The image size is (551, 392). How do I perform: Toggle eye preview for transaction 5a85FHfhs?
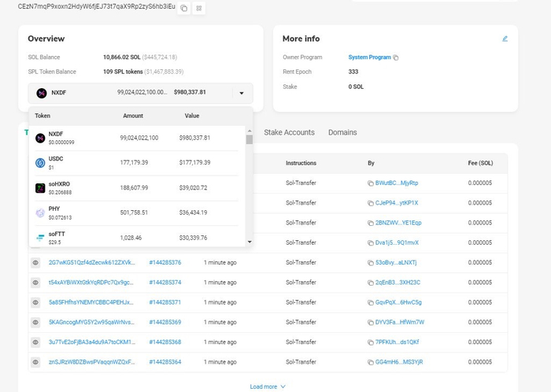(35, 302)
